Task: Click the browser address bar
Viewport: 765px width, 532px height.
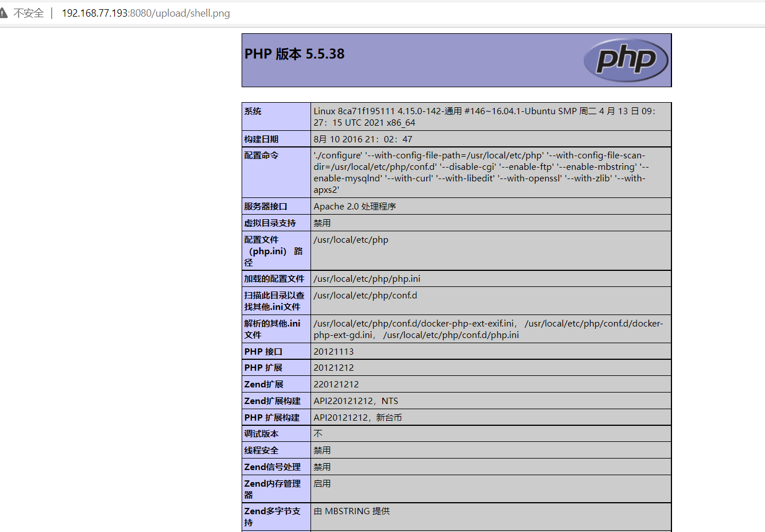Action: pyautogui.click(x=143, y=12)
